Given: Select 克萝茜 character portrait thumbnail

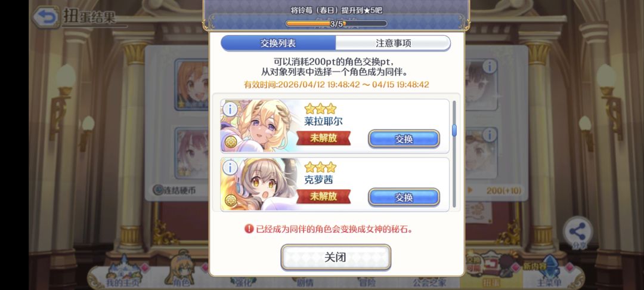Looking at the screenshot, I should (261, 184).
